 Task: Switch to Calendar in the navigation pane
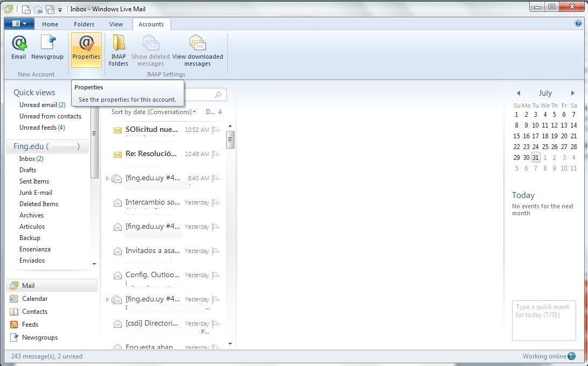coord(34,299)
